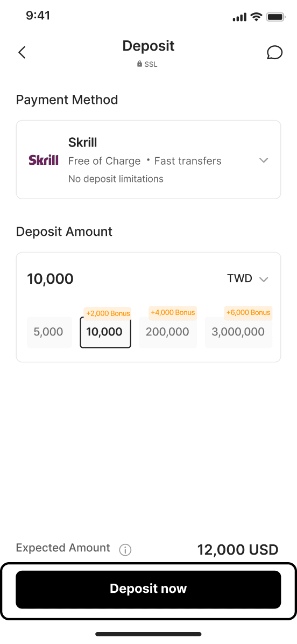Tap the cellular signal icon

pos(239,17)
